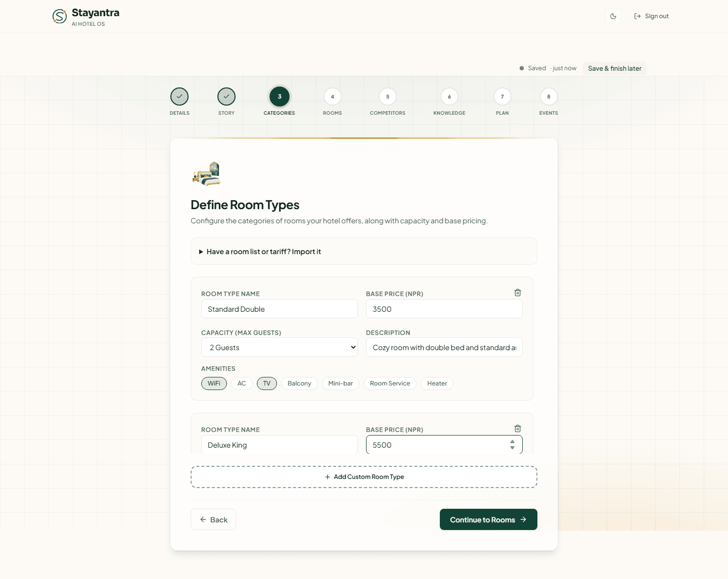This screenshot has width=728, height=579.
Task: Click Sign out
Action: click(x=652, y=16)
